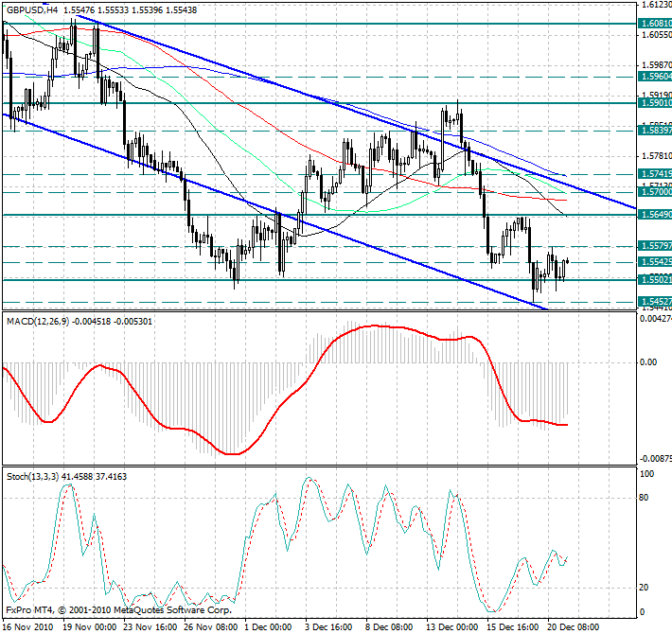Click the -0.00875 value on MACD scale
The height and width of the screenshot is (634, 672).
[x=655, y=459]
